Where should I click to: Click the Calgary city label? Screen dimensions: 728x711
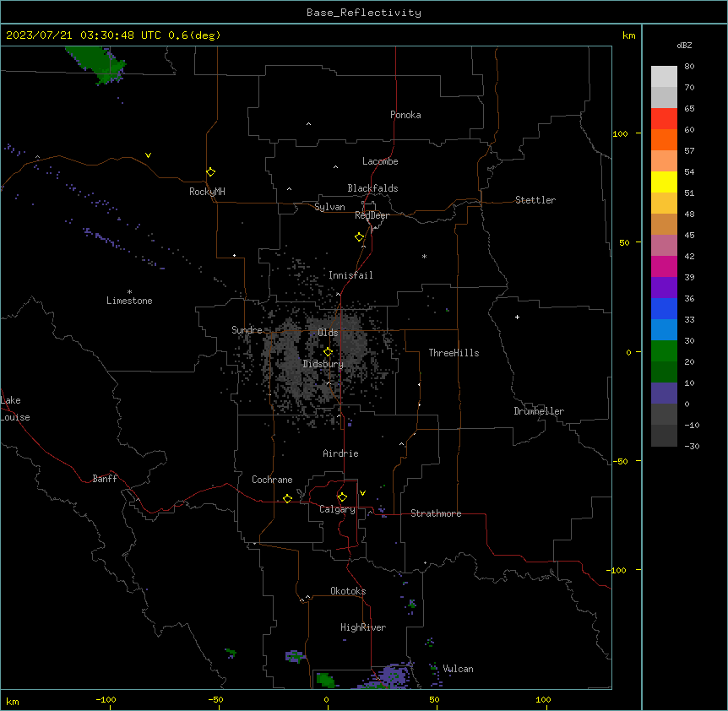tap(337, 509)
